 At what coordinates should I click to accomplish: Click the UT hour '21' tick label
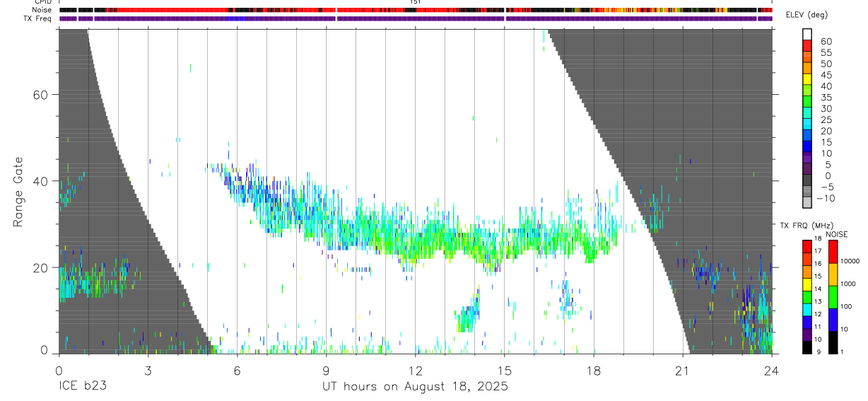pos(683,370)
